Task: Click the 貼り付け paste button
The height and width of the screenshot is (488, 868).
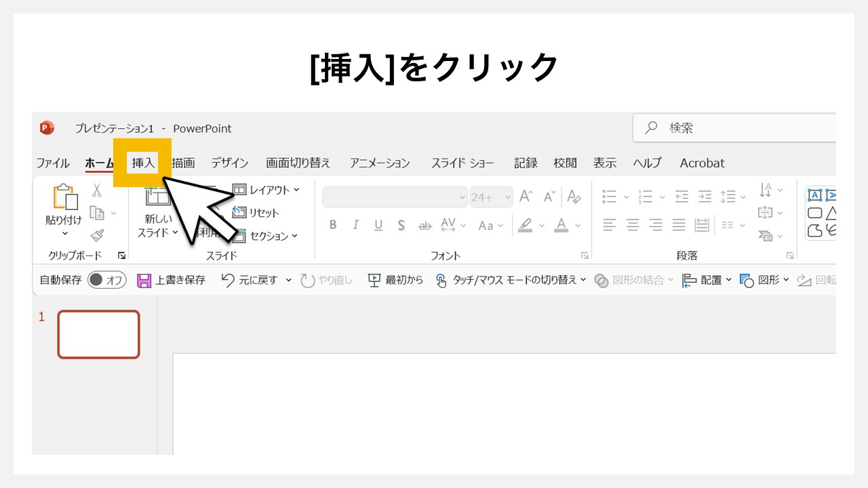Action: click(63, 207)
